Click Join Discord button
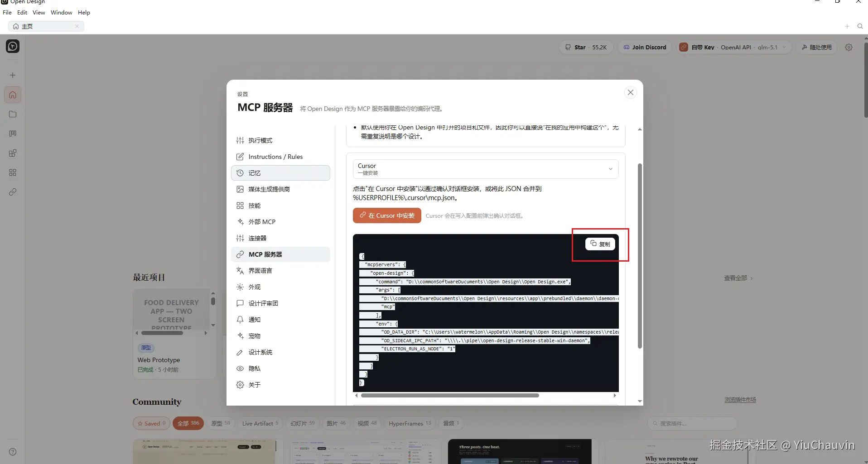868x464 pixels. (x=645, y=47)
